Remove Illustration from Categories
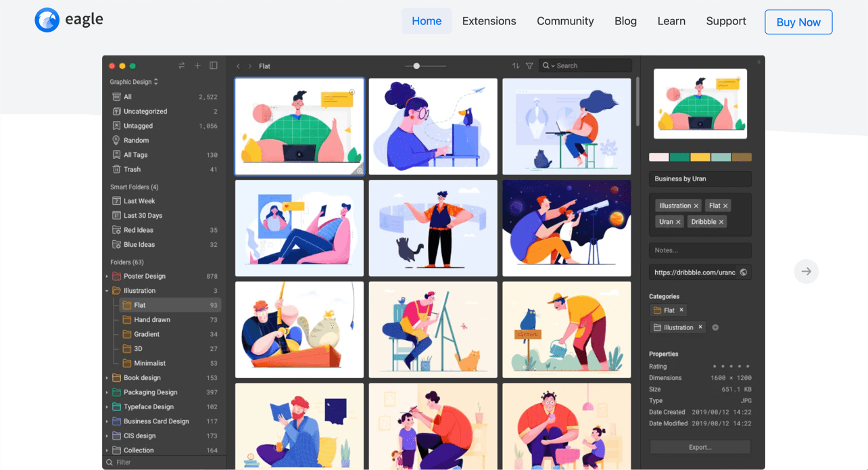Viewport: 868px width, 470px height. coord(700,327)
